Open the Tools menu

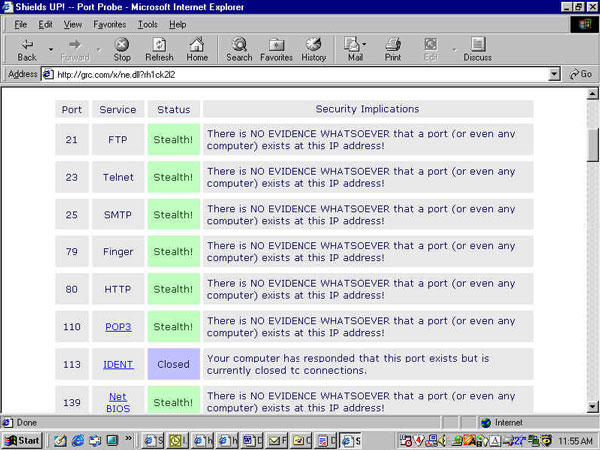[x=148, y=24]
